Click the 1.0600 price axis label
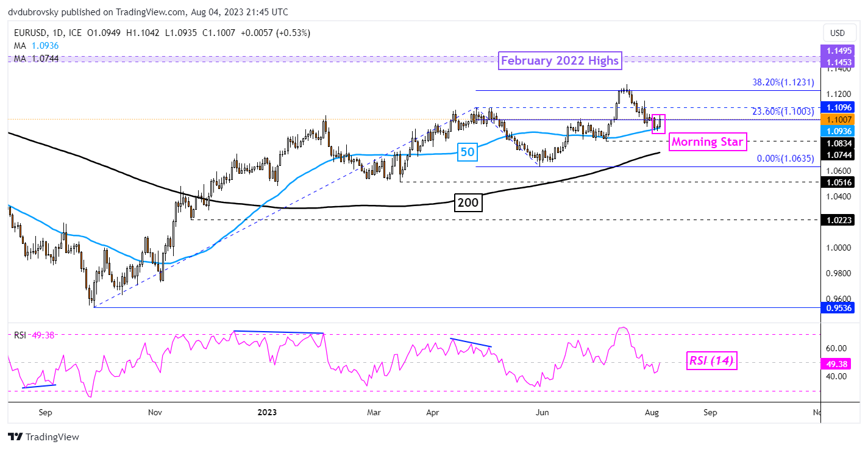Image resolution: width=868 pixels, height=450 pixels. coord(839,171)
